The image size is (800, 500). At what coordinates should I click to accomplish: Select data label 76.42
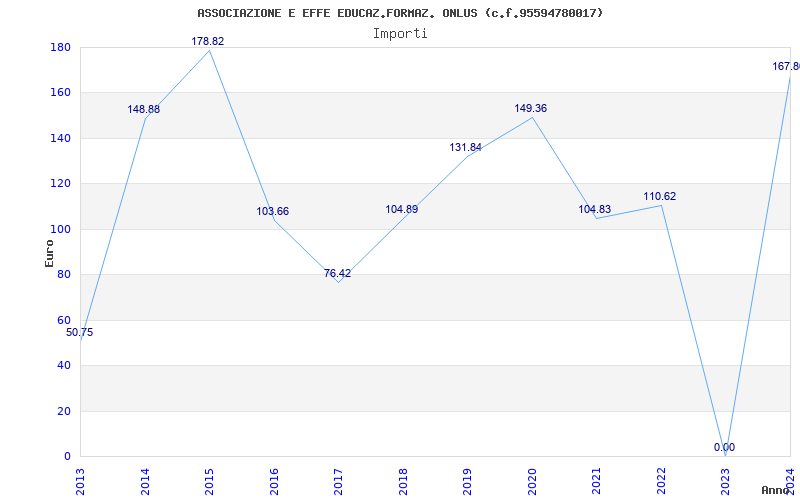point(337,273)
